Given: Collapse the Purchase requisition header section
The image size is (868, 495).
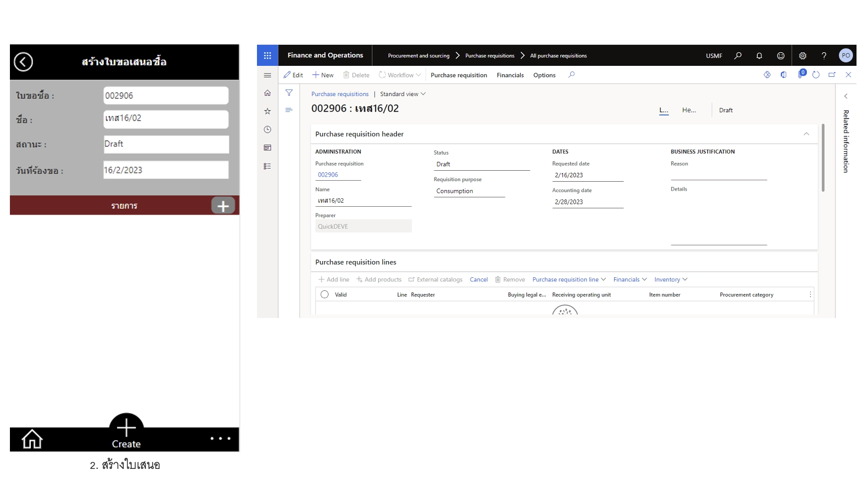Looking at the screenshot, I should (x=806, y=134).
